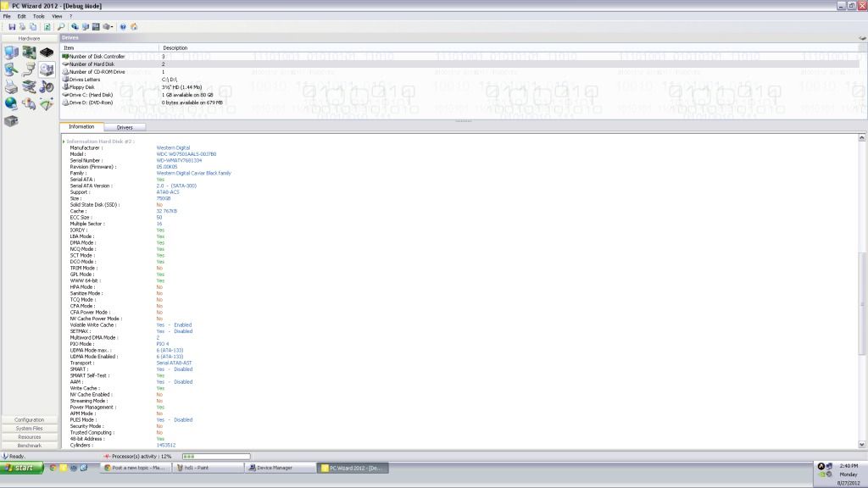Image resolution: width=868 pixels, height=488 pixels.
Task: Click the magnifying glass Search toolbar icon
Action: click(x=61, y=26)
